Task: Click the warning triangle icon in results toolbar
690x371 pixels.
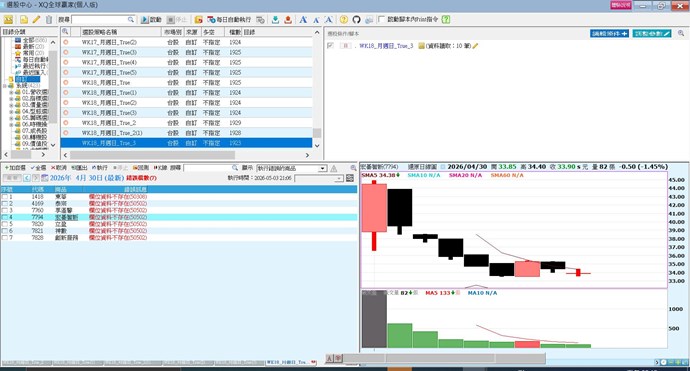Action: click(334, 169)
